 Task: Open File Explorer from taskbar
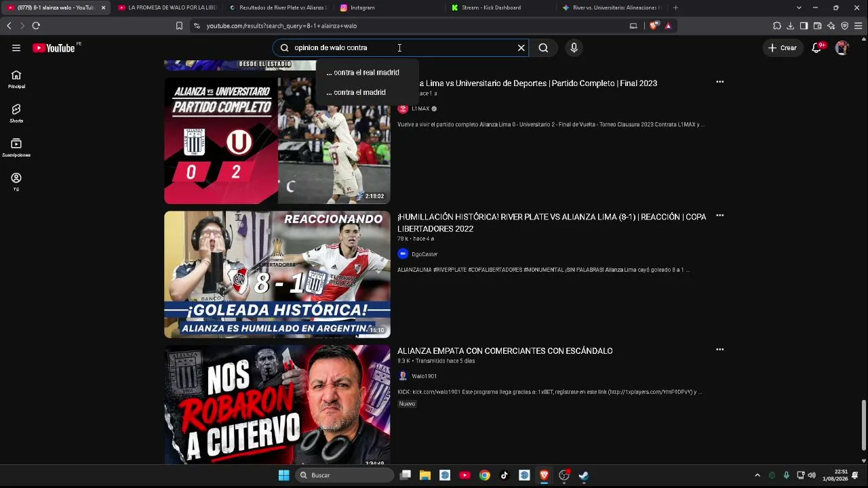[x=425, y=475]
